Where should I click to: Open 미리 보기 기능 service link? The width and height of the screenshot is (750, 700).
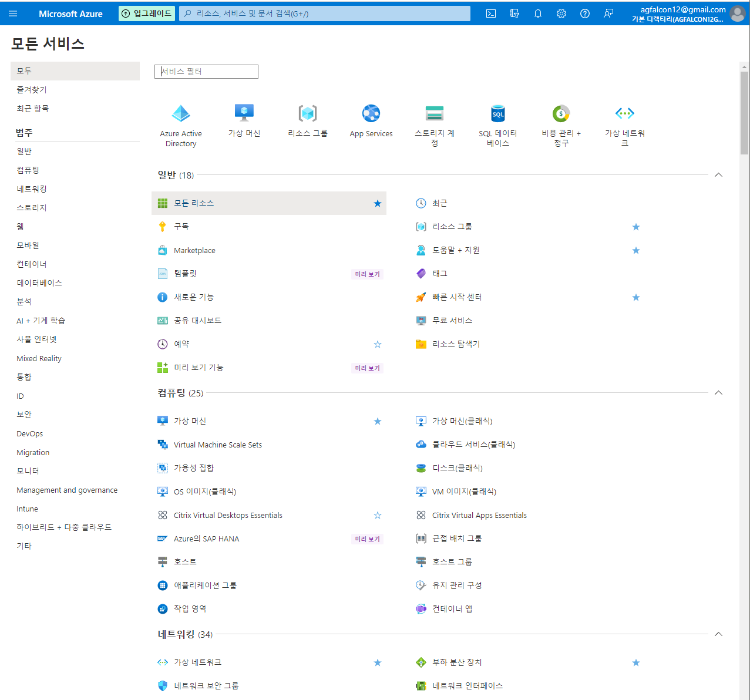pyautogui.click(x=199, y=368)
